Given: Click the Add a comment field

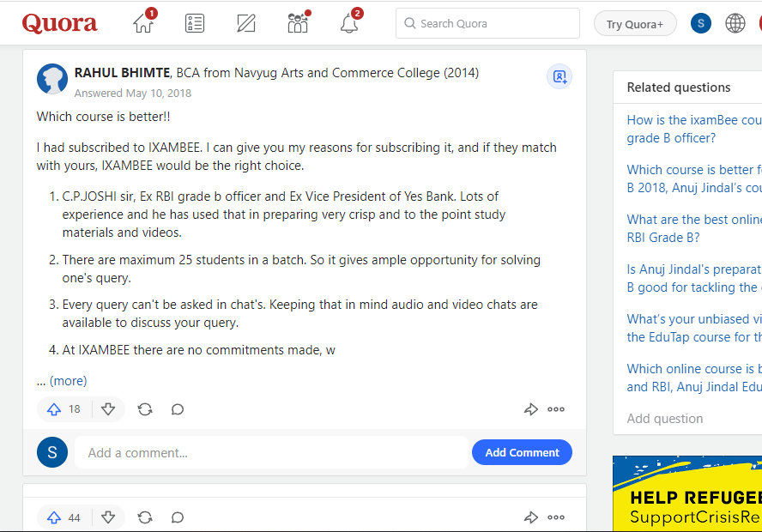Looking at the screenshot, I should pos(271,453).
